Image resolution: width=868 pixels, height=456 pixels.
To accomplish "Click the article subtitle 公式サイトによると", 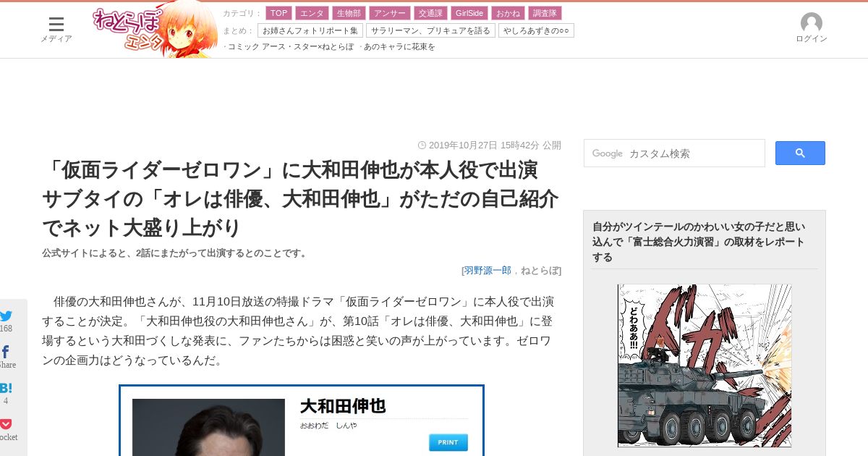I will coord(176,253).
